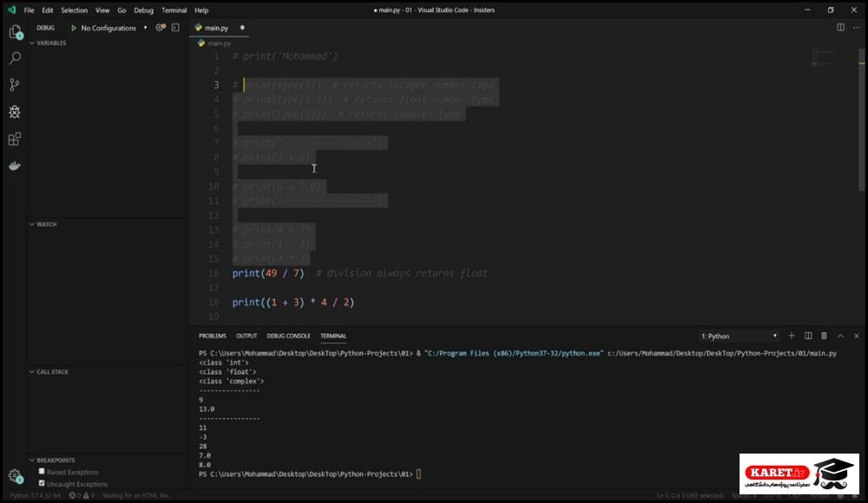Click the '13.0' terminal output line
This screenshot has width=868, height=503.
click(207, 409)
